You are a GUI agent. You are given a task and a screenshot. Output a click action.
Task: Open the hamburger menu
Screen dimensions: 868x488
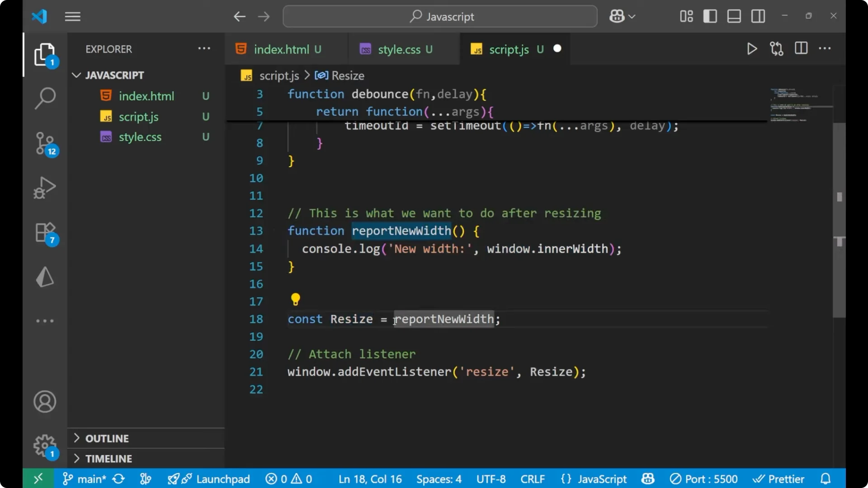tap(72, 16)
